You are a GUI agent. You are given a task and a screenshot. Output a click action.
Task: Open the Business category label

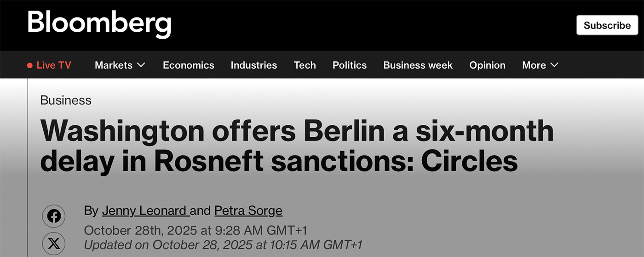(x=66, y=100)
